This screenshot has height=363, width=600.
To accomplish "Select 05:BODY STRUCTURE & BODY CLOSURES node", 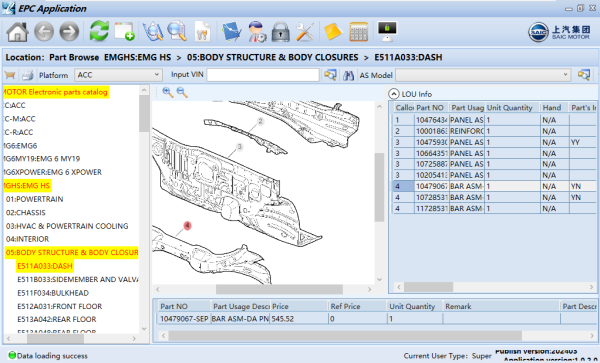I will [72, 252].
